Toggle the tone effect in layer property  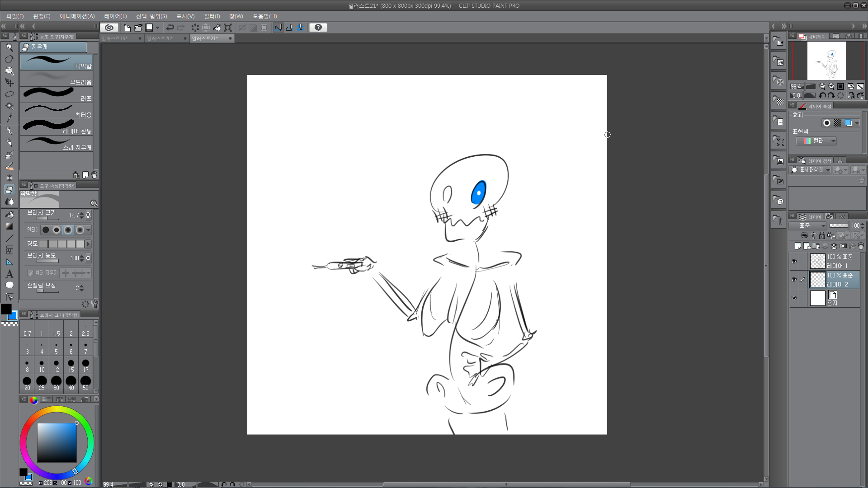click(x=838, y=123)
